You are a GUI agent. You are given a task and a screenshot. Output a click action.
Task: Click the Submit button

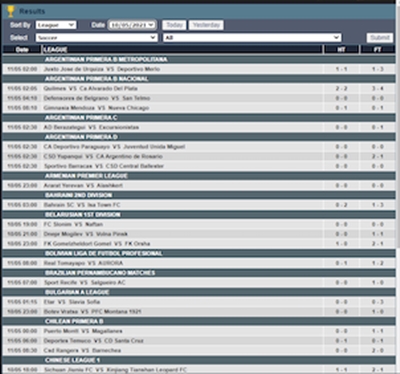[x=380, y=38]
